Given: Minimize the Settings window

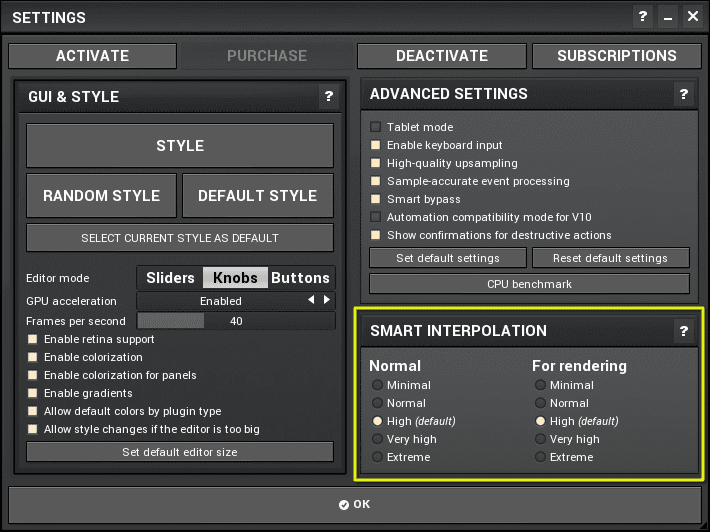Looking at the screenshot, I should point(667,17).
